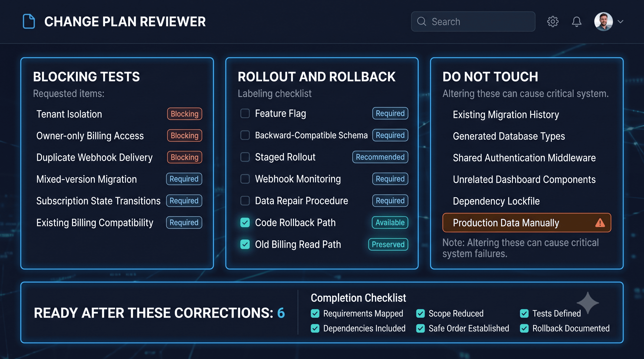Click the Required badge for Existing Billing Compatibility
This screenshot has height=359, width=644.
click(x=184, y=223)
